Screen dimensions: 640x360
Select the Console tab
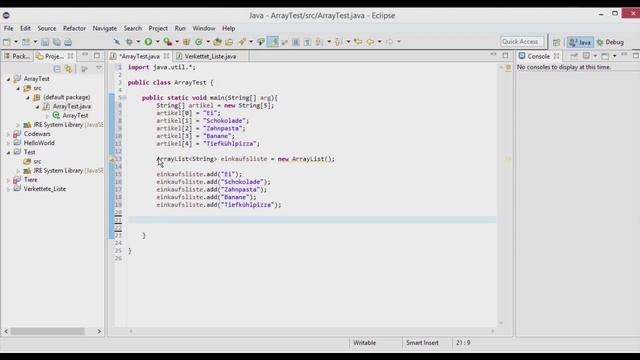pyautogui.click(x=538, y=56)
